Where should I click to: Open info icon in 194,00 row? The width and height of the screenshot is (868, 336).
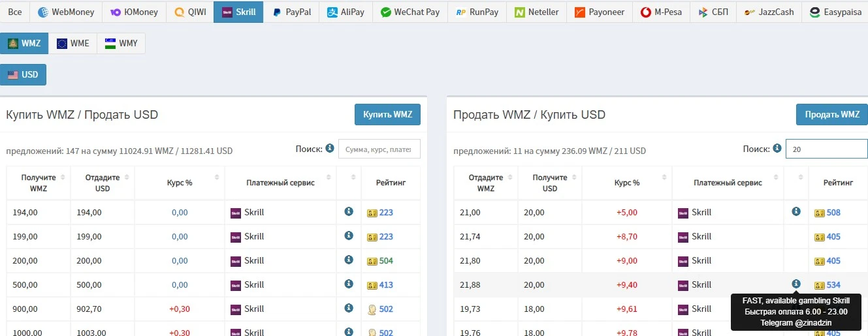click(349, 211)
